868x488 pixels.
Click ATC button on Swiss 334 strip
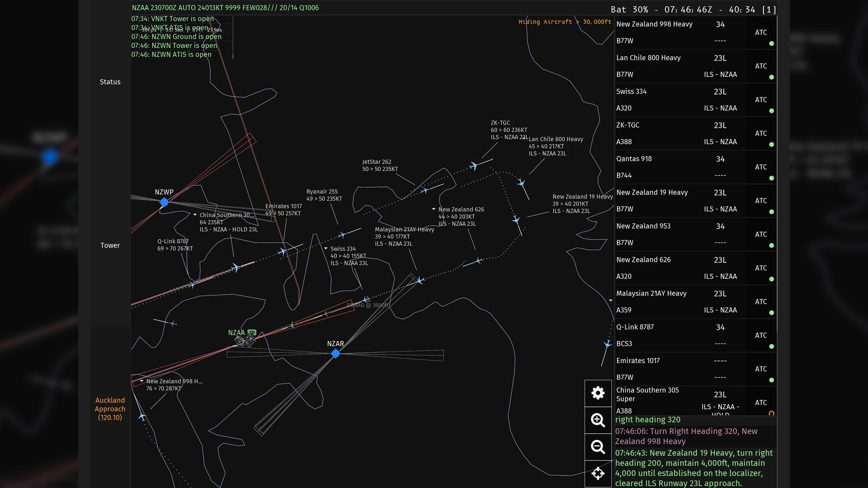click(761, 100)
